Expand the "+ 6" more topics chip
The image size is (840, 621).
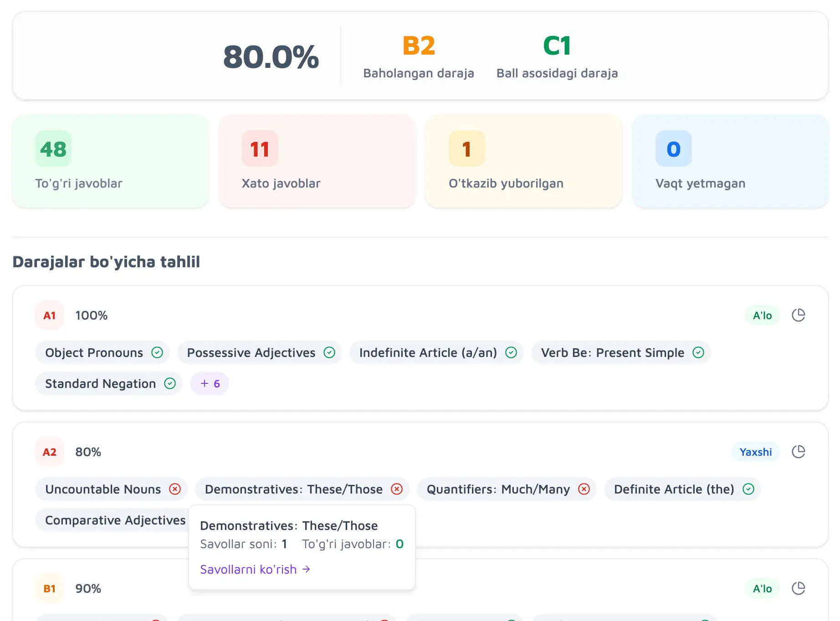[210, 383]
